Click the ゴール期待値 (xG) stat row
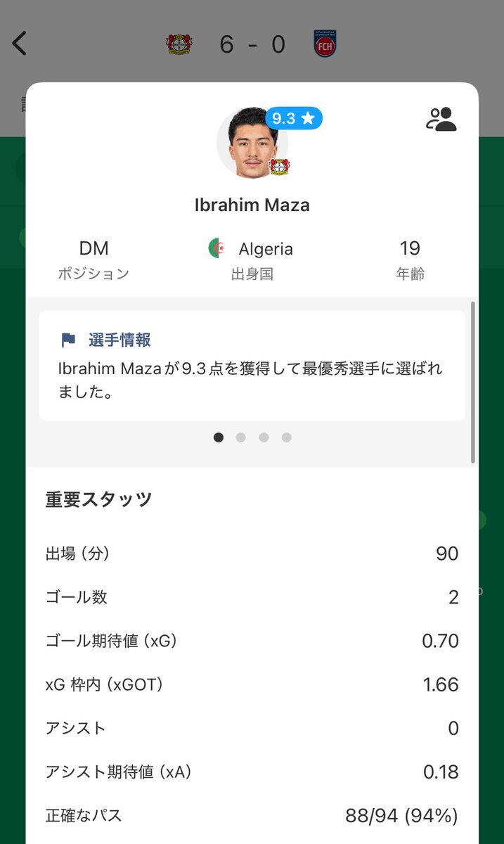This screenshot has width=504, height=844. [252, 641]
